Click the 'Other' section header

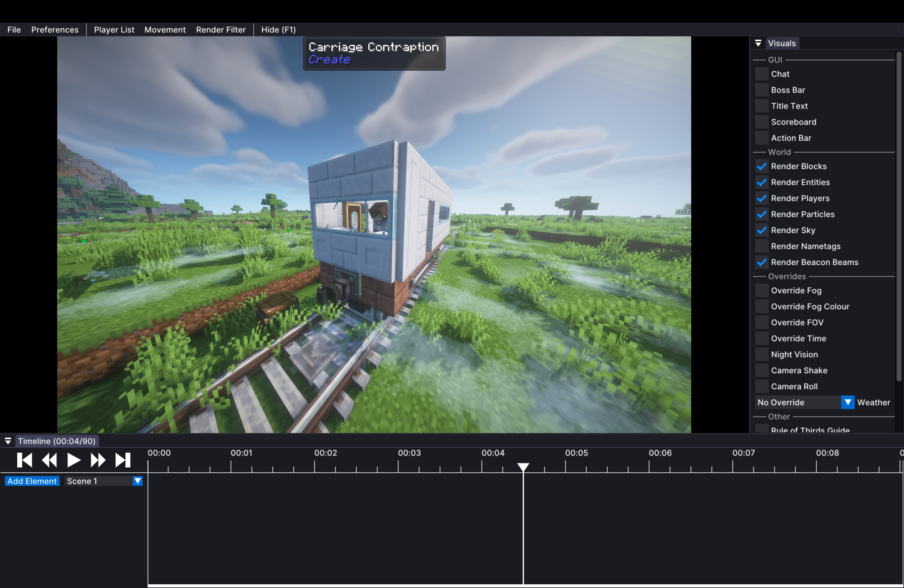779,416
